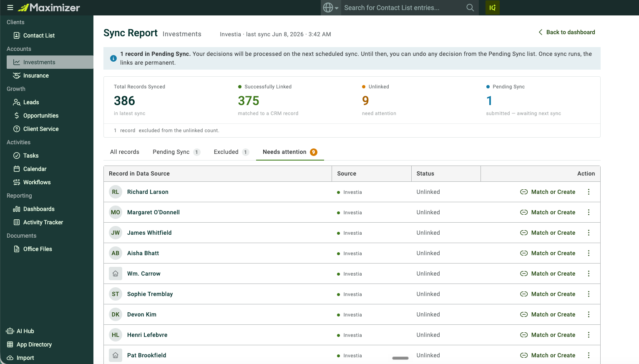
Task: Select Investments in the sidebar
Action: [50, 62]
